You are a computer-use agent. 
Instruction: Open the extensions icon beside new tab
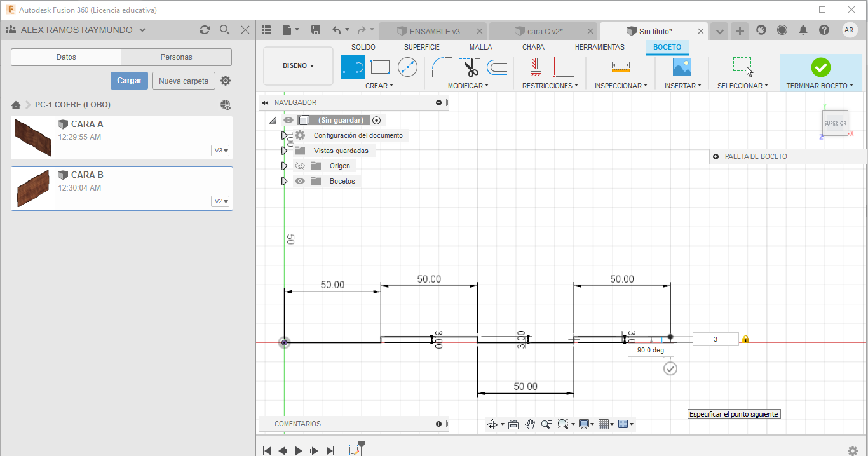point(761,30)
